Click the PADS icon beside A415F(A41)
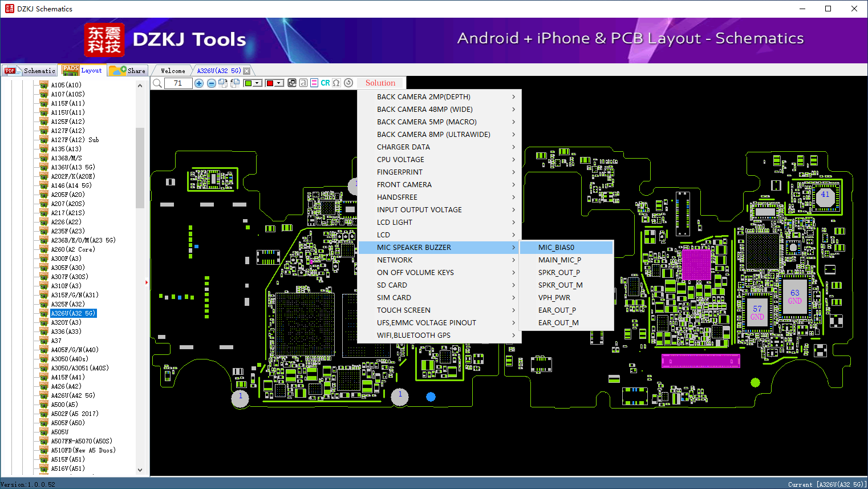Screen dimensions: 868x489 click(44, 377)
